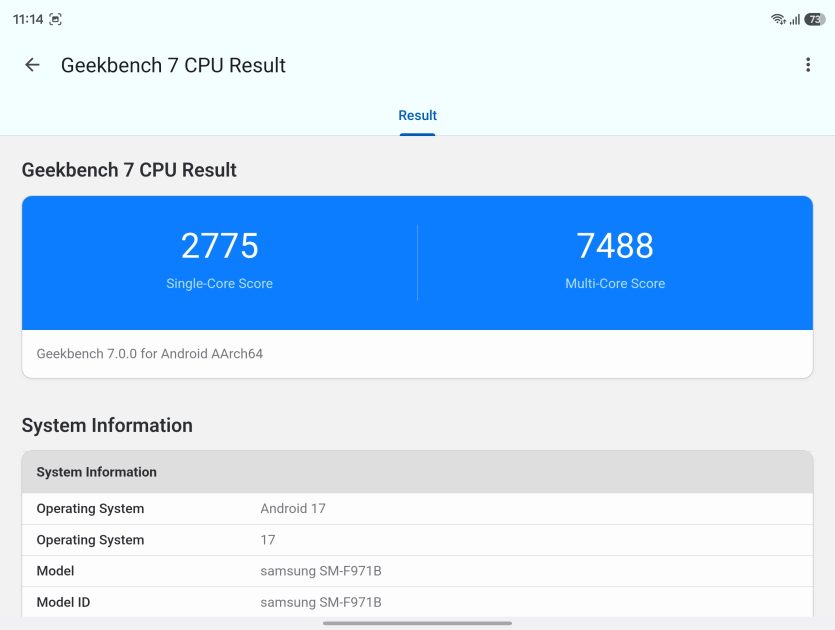Tap the System Information table header row

[x=418, y=472]
